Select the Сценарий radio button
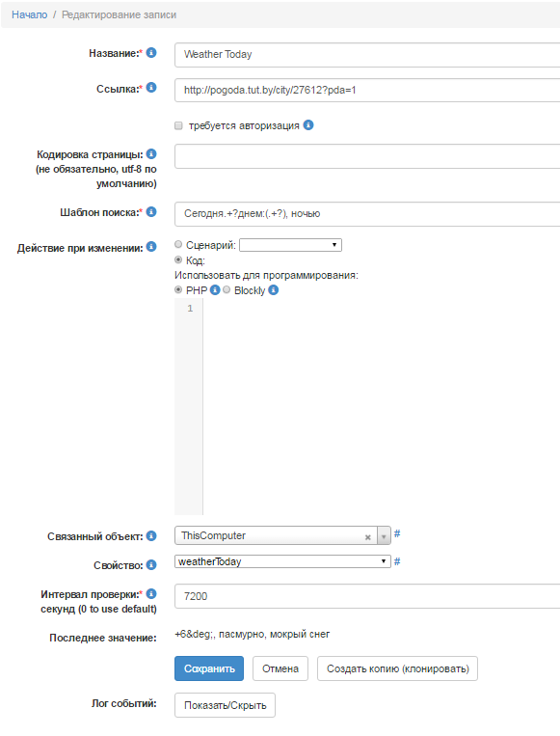 point(178,244)
